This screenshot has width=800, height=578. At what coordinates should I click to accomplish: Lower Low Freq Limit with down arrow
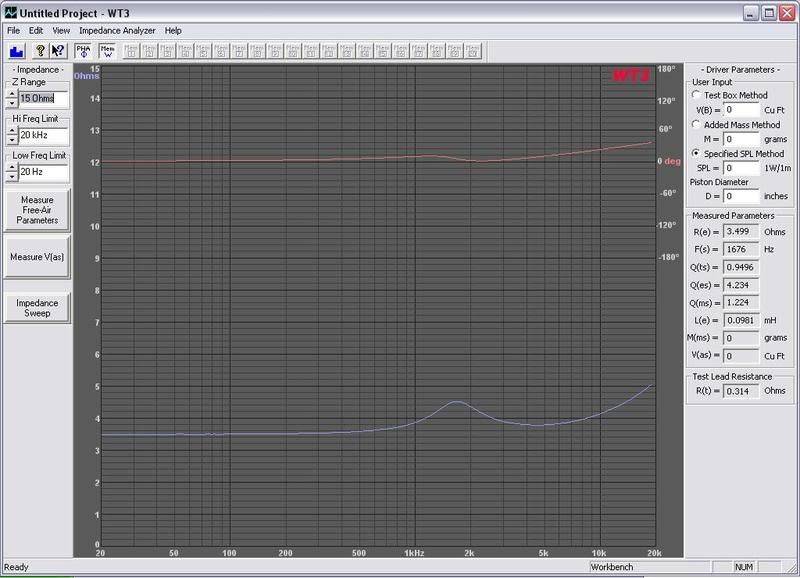12,176
